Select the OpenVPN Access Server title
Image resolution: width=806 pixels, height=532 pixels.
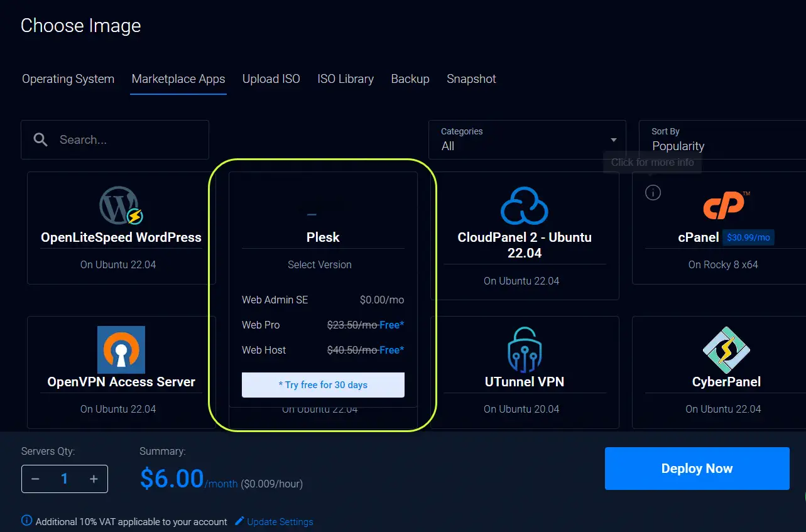(x=121, y=382)
